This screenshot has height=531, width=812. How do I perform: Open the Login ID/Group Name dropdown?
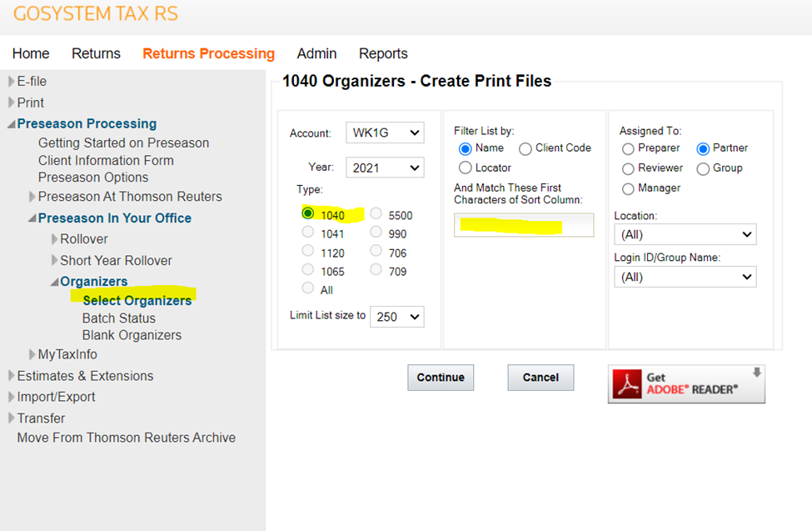[685, 277]
